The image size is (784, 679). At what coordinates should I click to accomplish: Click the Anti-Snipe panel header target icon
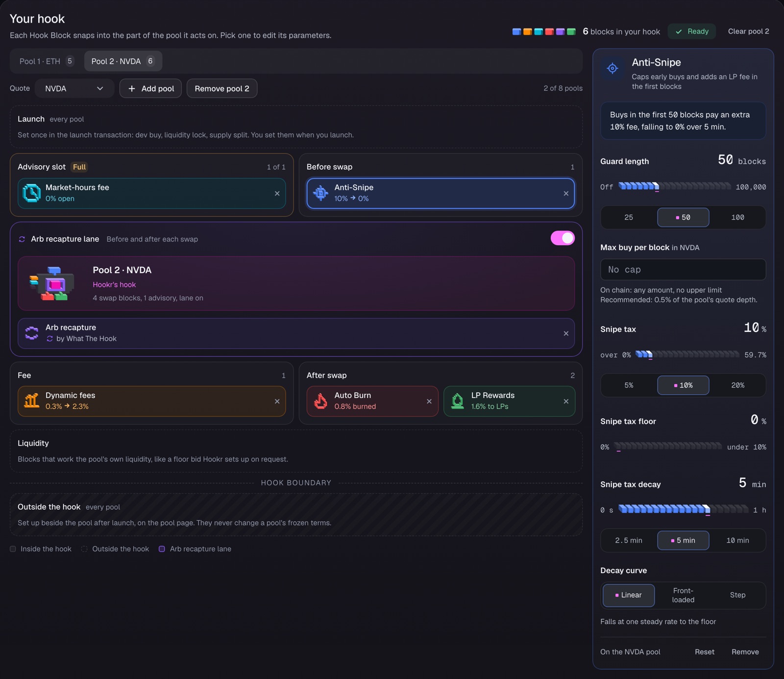coord(612,69)
